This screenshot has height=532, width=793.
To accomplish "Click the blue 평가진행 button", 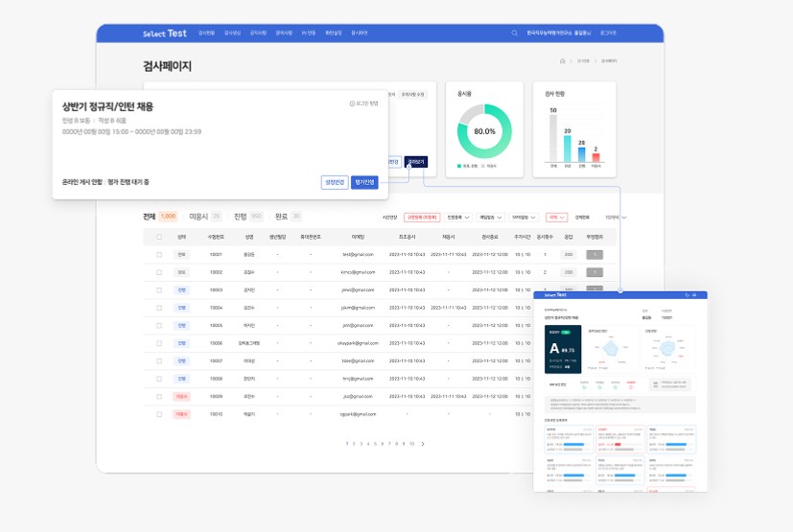I will (x=364, y=182).
